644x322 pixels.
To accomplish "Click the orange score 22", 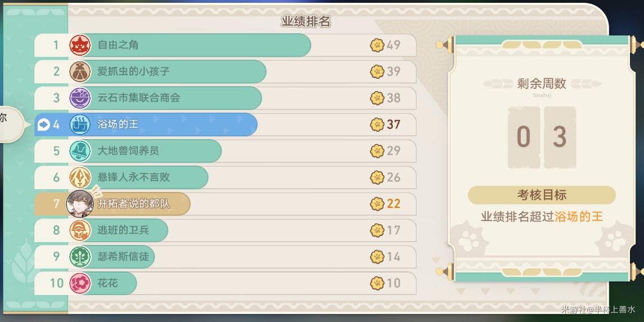I will (393, 204).
